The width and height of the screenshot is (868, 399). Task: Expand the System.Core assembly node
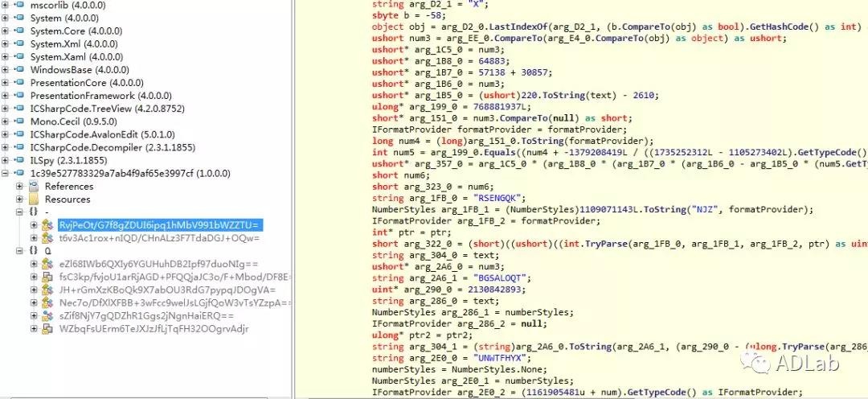(x=6, y=31)
